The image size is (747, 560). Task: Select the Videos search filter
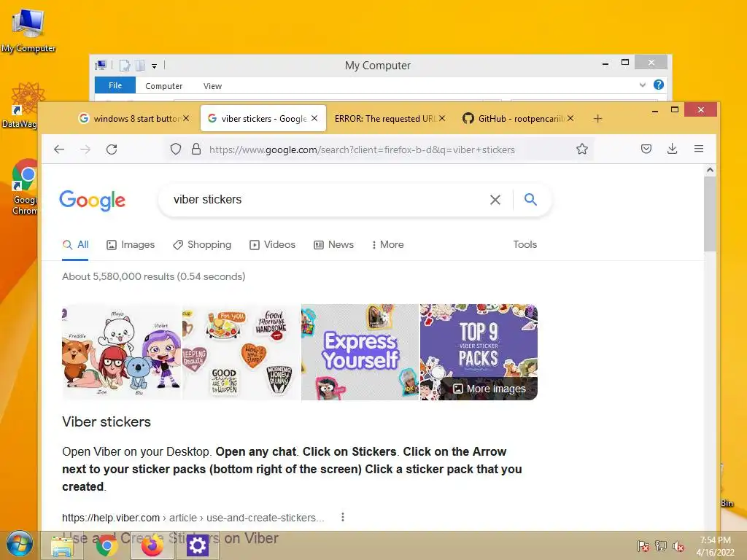point(273,245)
